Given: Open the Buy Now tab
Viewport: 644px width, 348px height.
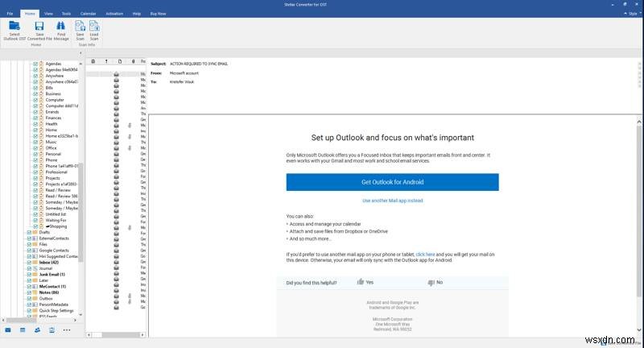Looking at the screenshot, I should (x=158, y=14).
